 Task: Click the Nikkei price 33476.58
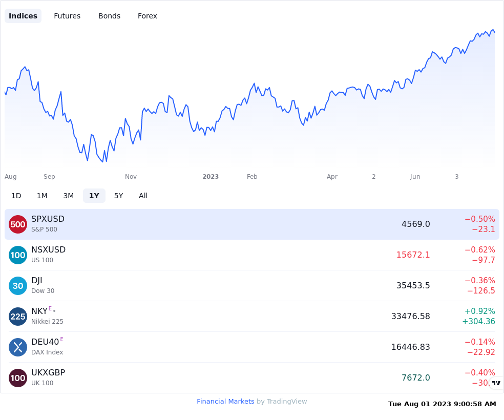tap(410, 316)
